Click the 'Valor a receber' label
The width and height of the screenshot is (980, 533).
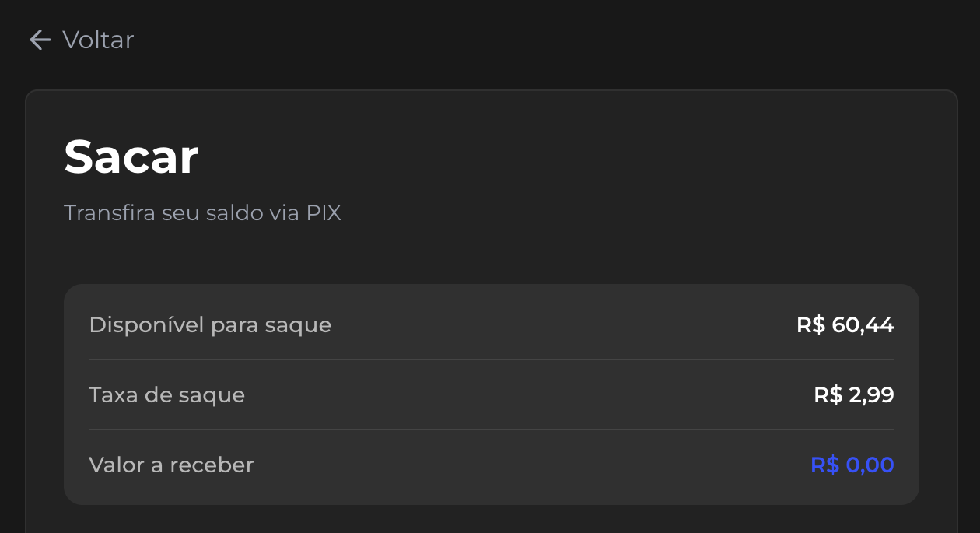[x=171, y=465]
